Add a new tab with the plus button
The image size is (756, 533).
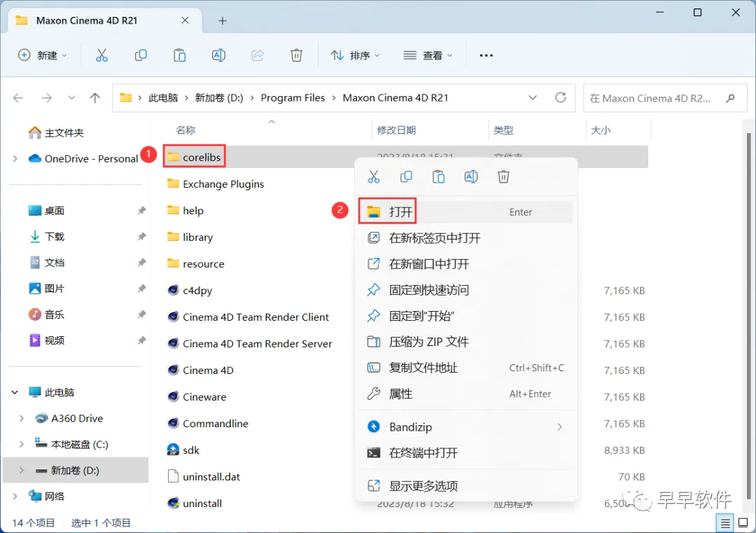coord(223,21)
